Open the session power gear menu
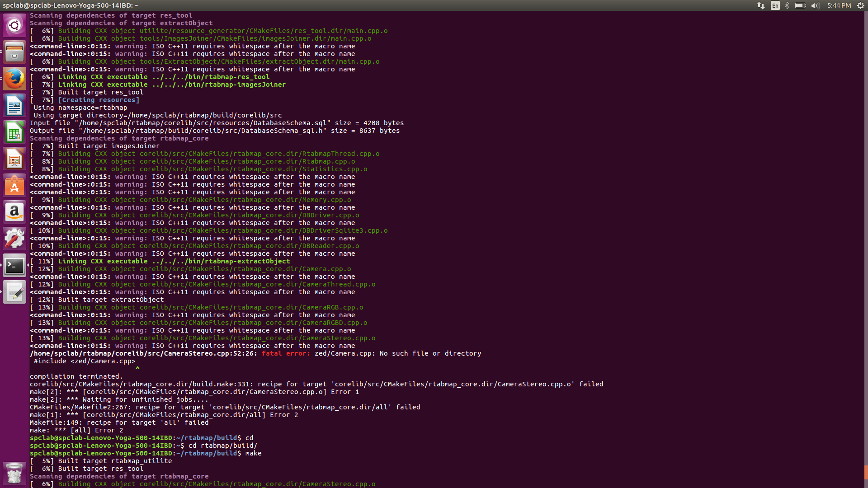This screenshot has width=868, height=488. pos(860,5)
